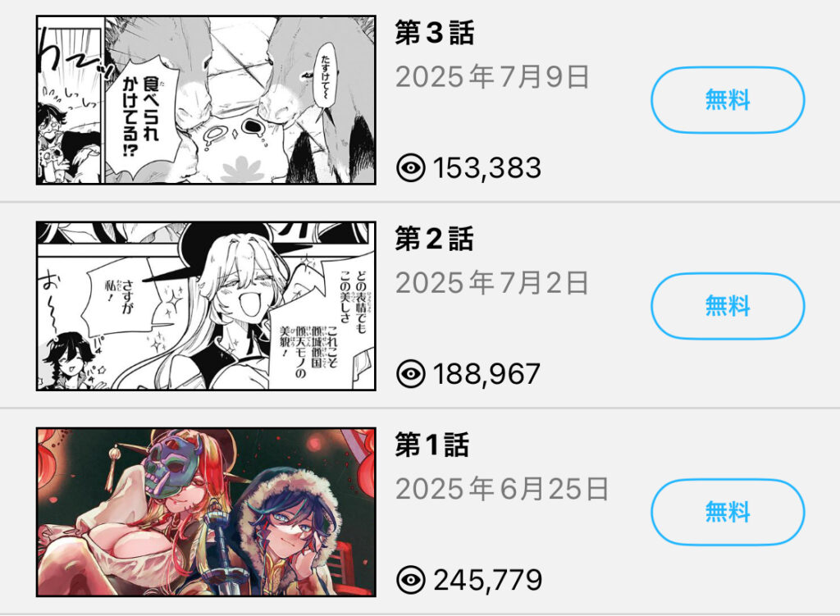Click the eye icon beside 245,779 views
Viewport: 840px width, 616px height.
tap(411, 580)
